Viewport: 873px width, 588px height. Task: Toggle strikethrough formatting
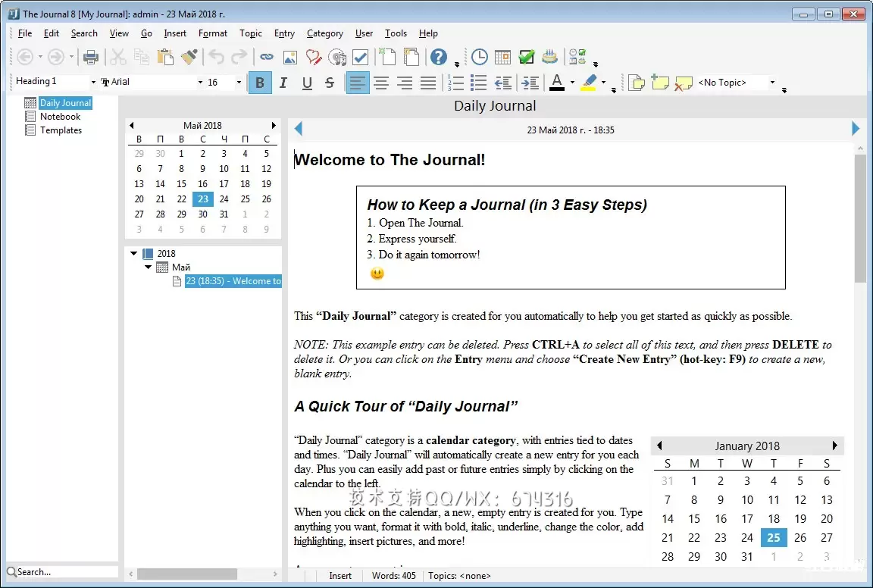click(x=330, y=83)
